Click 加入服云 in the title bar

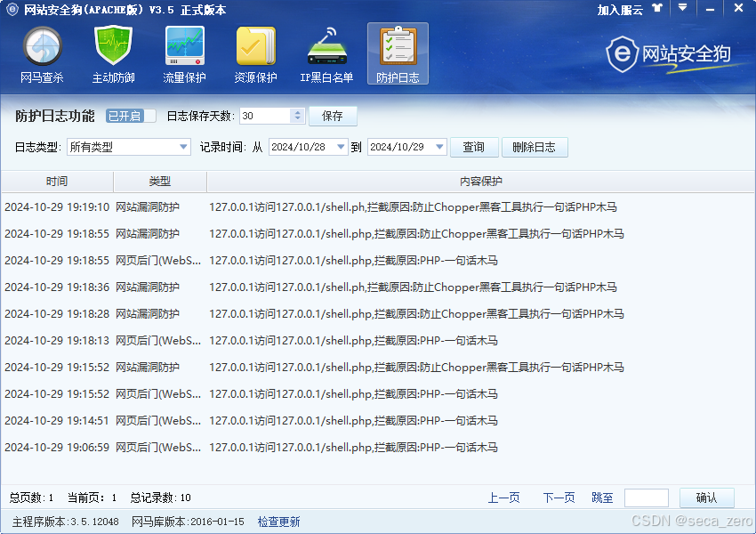tap(620, 10)
